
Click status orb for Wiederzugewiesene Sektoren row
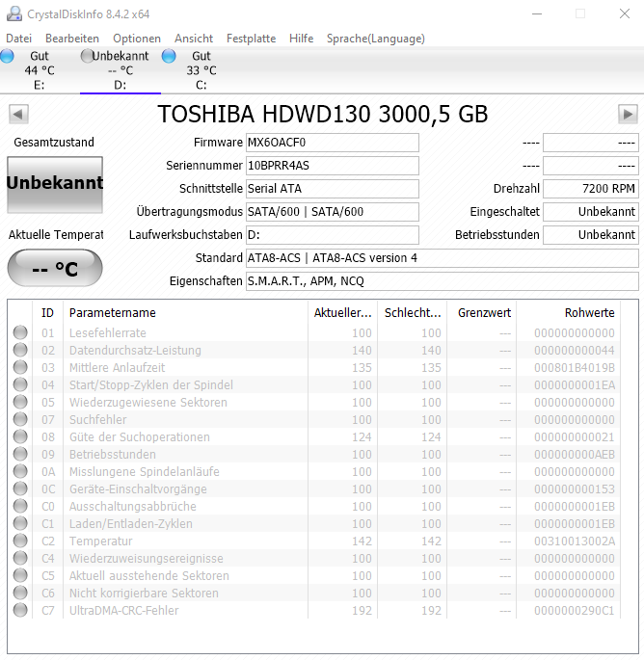pyautogui.click(x=20, y=402)
